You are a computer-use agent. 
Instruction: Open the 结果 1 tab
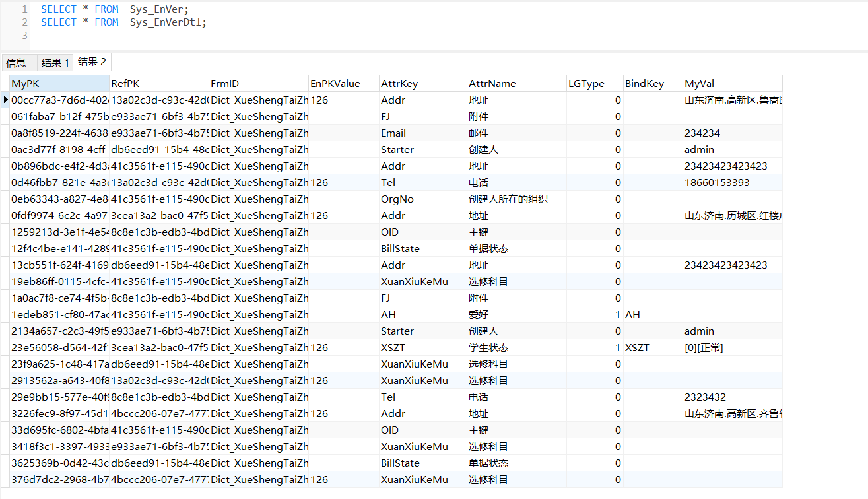55,63
